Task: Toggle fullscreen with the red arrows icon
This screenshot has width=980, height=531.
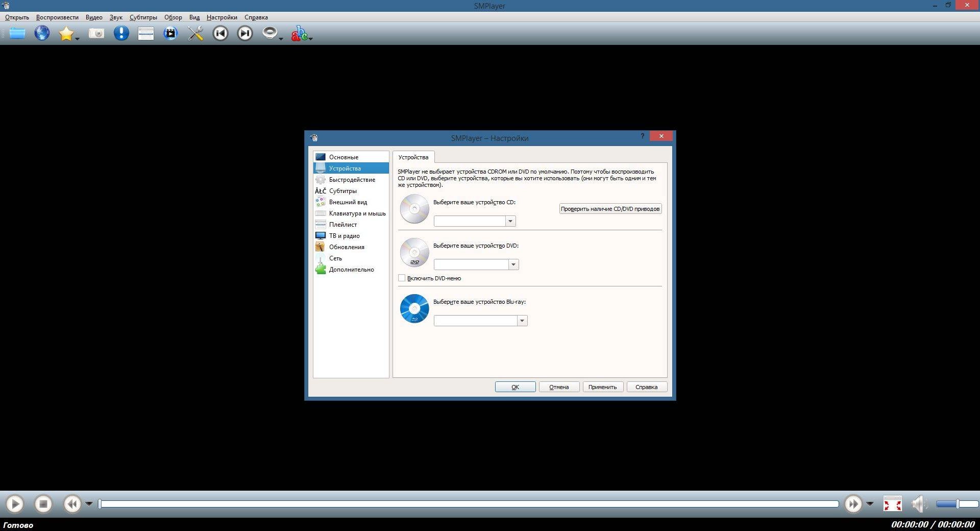Action: coord(893,504)
